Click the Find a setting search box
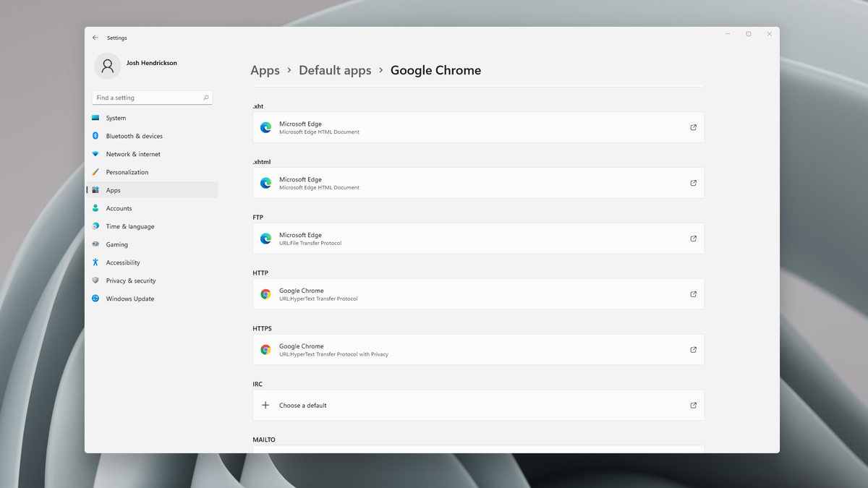The width and height of the screenshot is (868, 488). [x=152, y=97]
